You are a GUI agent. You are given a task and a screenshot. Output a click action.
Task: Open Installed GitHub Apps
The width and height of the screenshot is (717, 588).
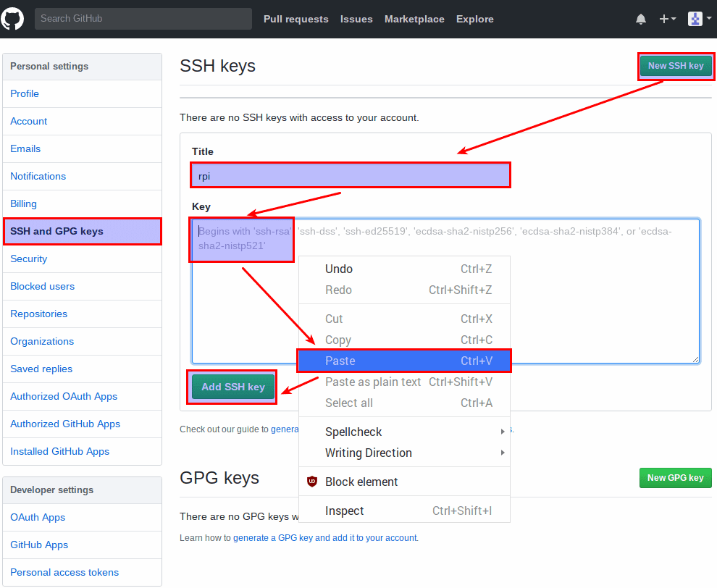click(83, 451)
